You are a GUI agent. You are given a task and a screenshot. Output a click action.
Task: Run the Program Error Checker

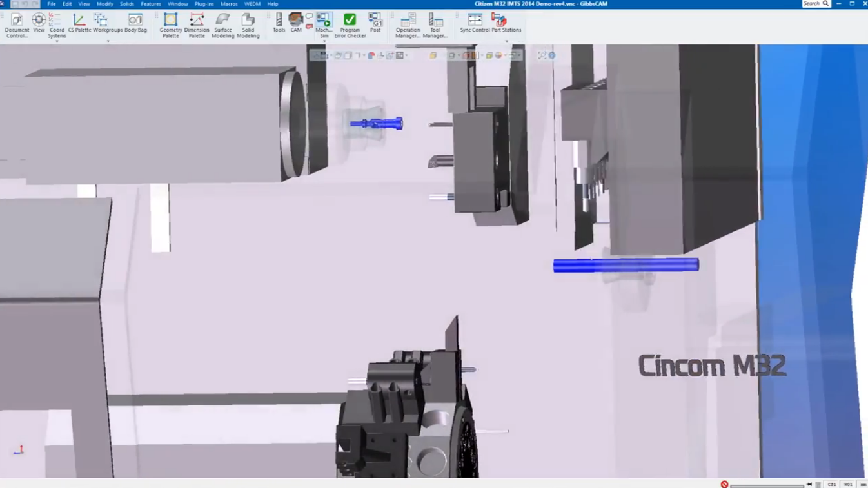point(350,25)
